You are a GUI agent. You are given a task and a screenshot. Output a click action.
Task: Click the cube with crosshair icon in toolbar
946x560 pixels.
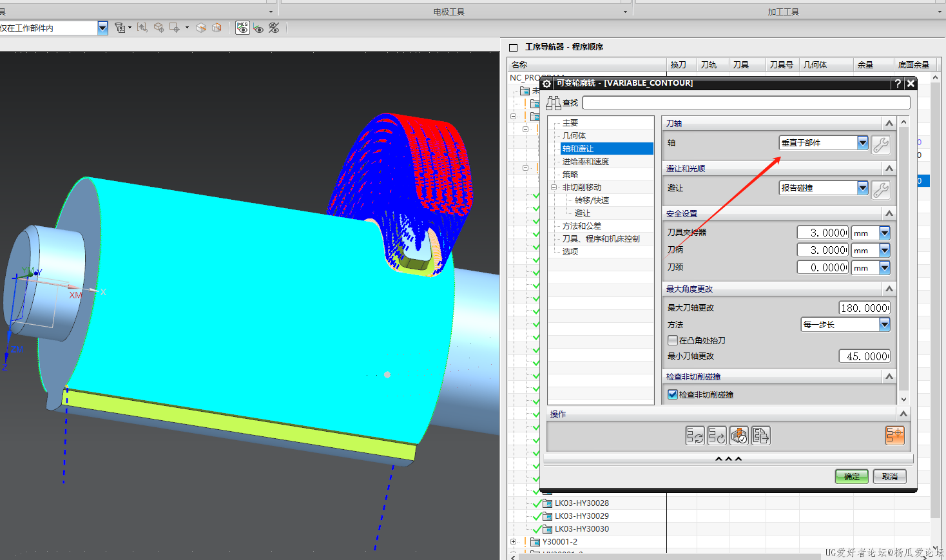tap(159, 28)
